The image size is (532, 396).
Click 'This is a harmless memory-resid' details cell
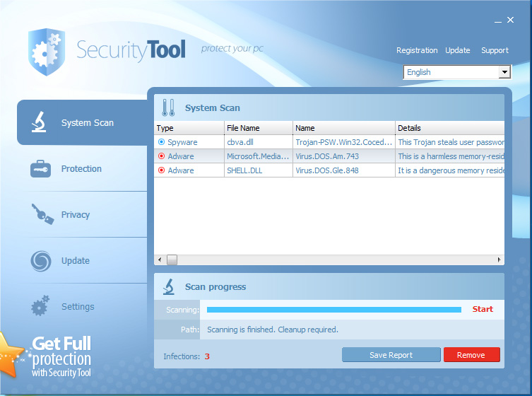tap(450, 156)
